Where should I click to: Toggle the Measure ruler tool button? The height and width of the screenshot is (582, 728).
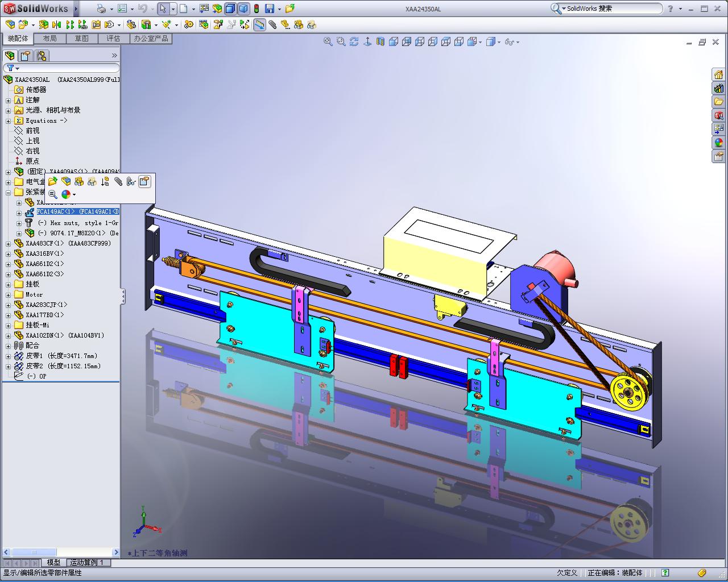259,24
